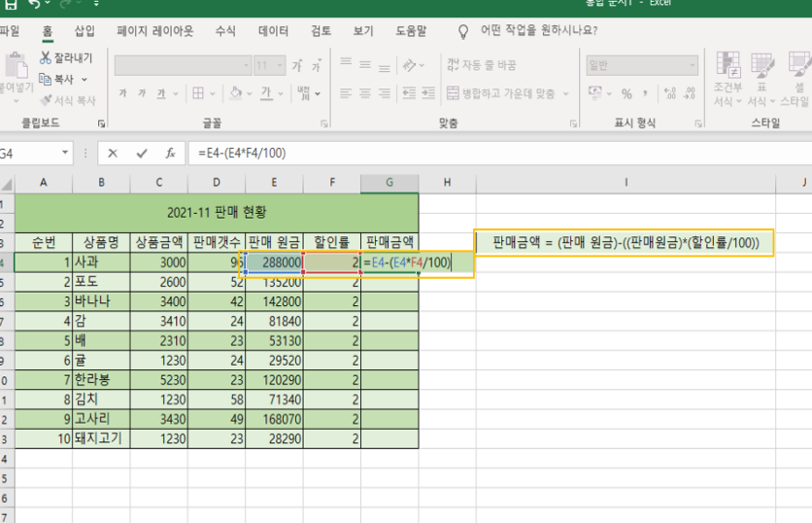Click the center horizontally icon
The width and height of the screenshot is (812, 523).
(x=365, y=93)
